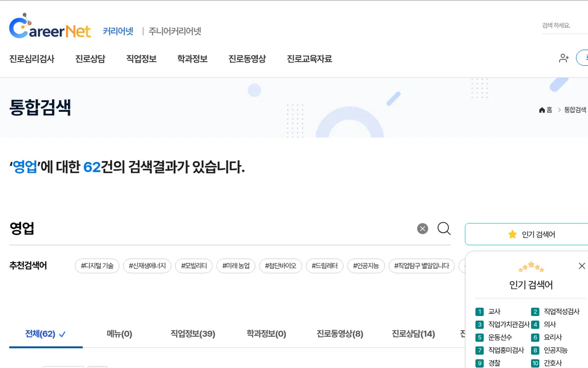Switch to the 메뉴(0) tab
This screenshot has width=588, height=368.
pos(120,334)
